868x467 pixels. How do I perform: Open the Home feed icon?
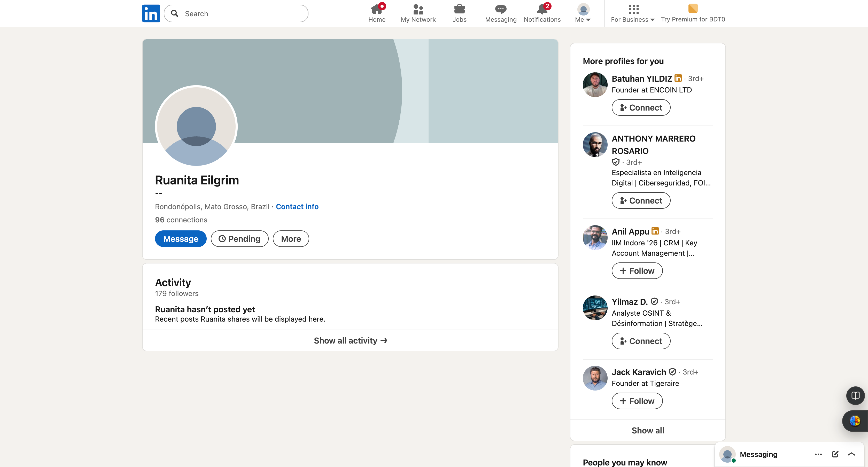376,9
